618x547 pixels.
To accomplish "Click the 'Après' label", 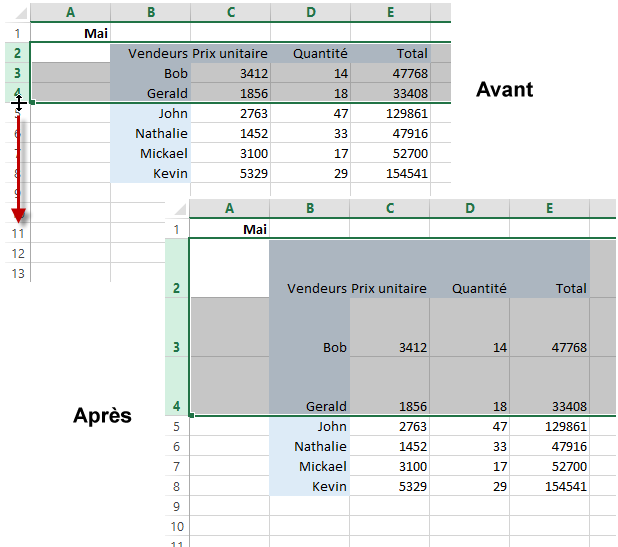I will (103, 415).
